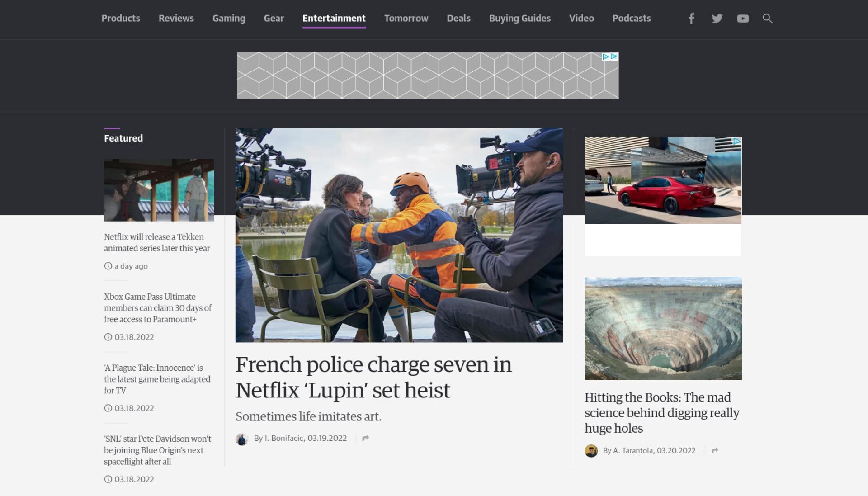Open the open-pit mine thumbnail
Image resolution: width=868 pixels, height=496 pixels.
[x=663, y=328]
